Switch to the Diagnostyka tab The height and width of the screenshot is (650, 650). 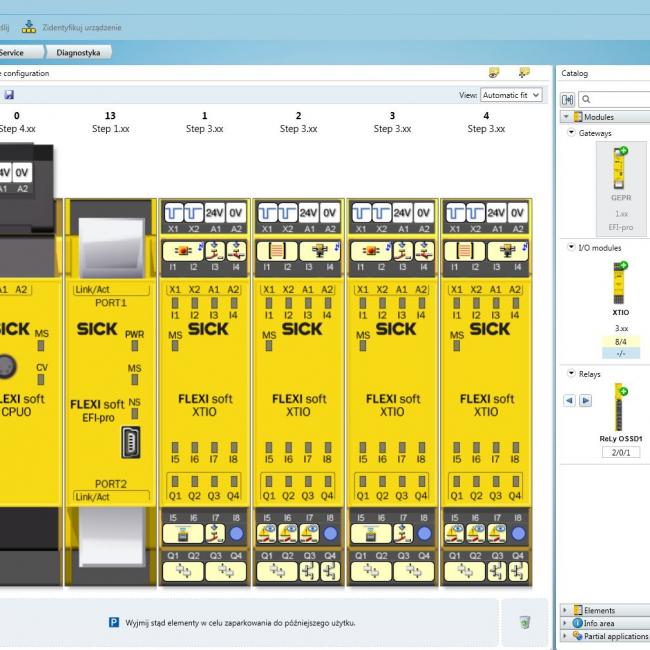(78, 52)
